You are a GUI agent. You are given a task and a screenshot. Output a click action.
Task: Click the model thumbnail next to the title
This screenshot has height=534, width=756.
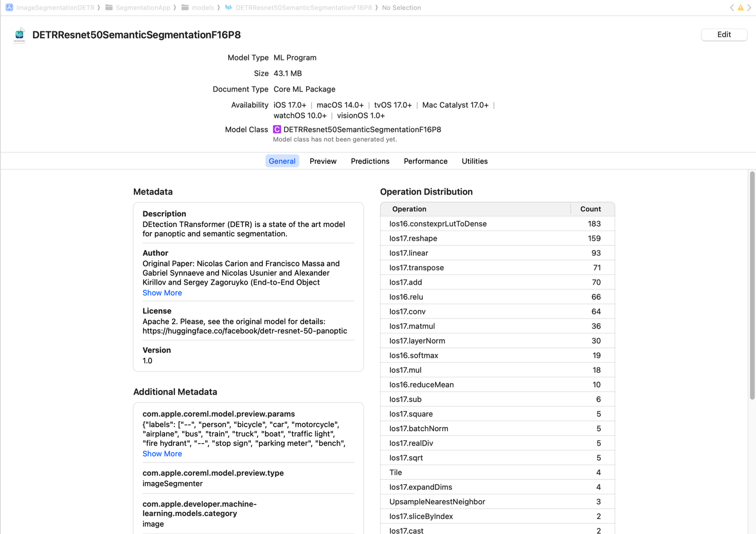tap(19, 34)
